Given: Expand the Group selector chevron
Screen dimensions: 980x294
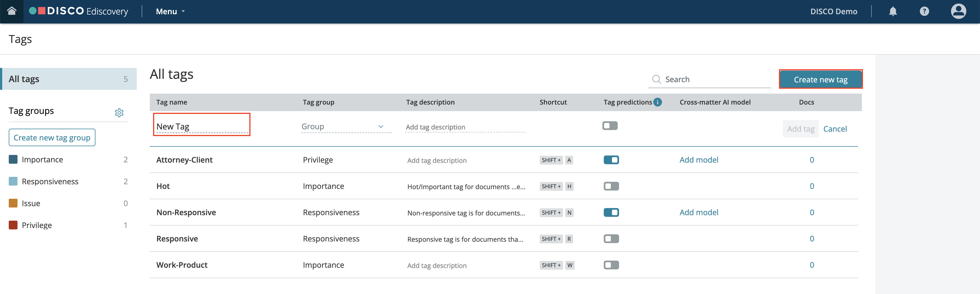Looking at the screenshot, I should 380,126.
